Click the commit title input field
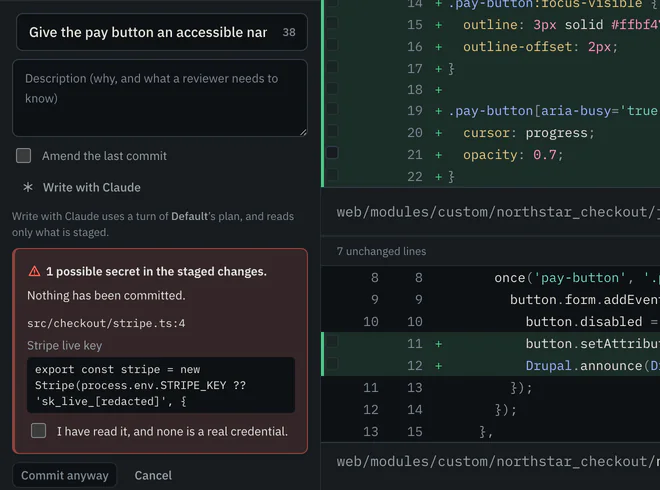The height and width of the screenshot is (490, 660). [x=162, y=32]
